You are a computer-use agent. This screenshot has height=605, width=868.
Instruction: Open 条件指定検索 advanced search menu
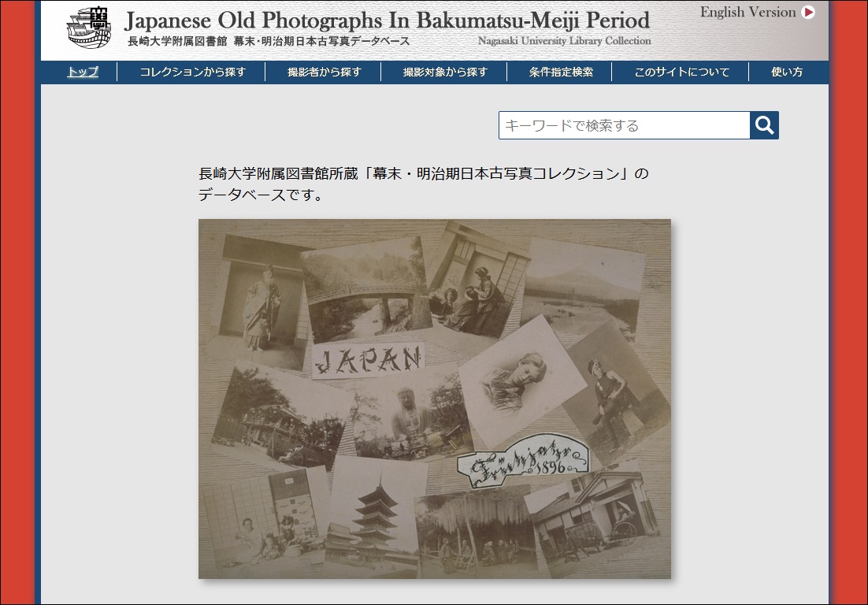tap(561, 72)
